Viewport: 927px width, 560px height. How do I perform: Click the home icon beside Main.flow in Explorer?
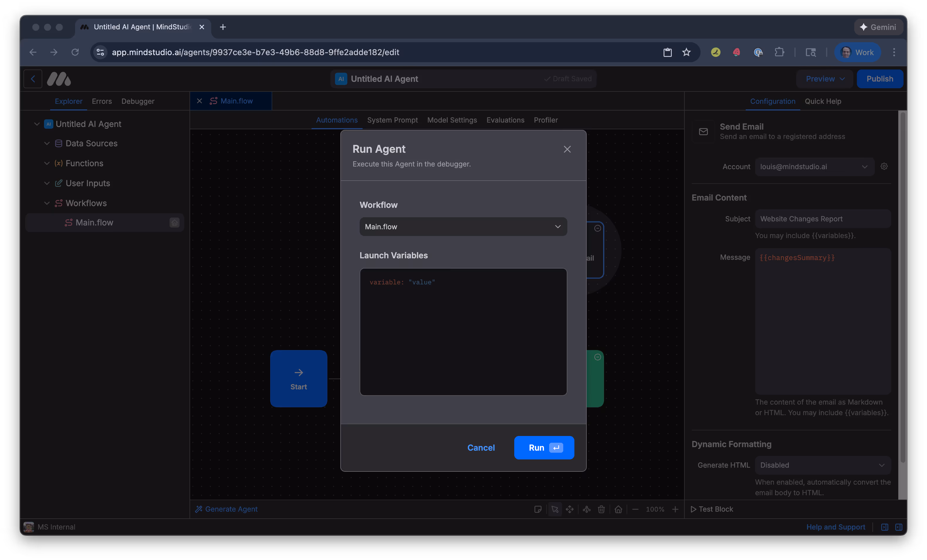[174, 222]
